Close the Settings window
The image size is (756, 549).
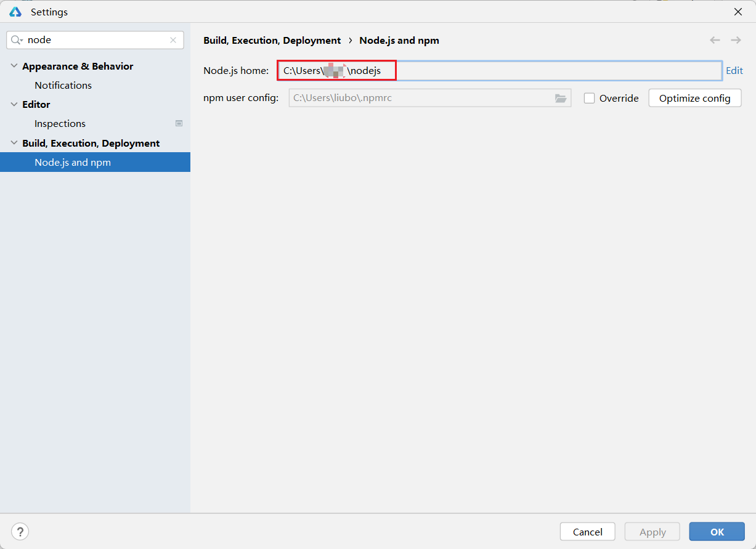[738, 12]
